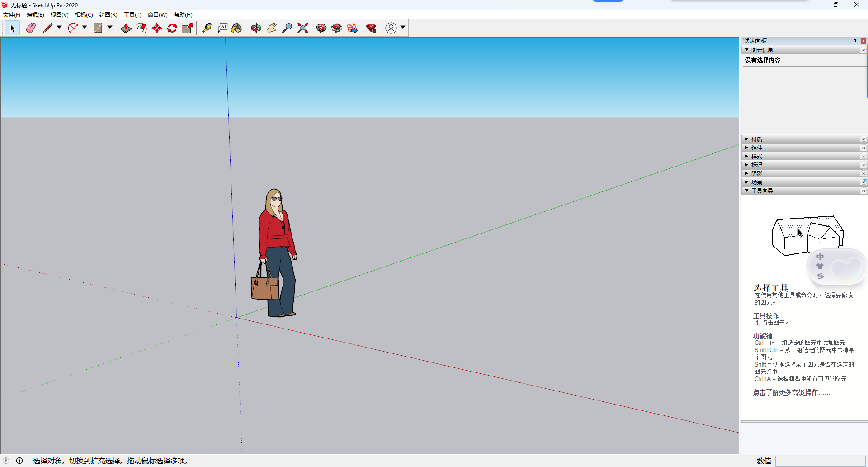
Task: Click the 数值 measurement input field
Action: click(x=821, y=461)
